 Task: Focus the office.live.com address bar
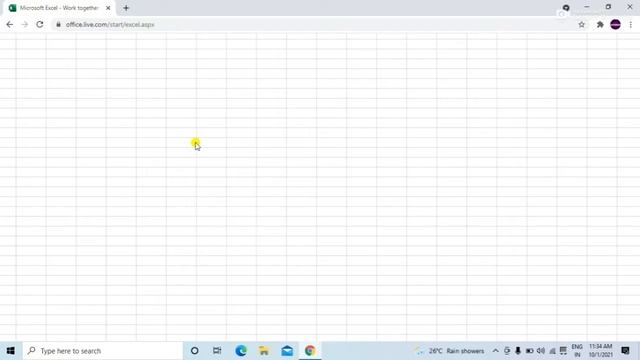point(314,24)
